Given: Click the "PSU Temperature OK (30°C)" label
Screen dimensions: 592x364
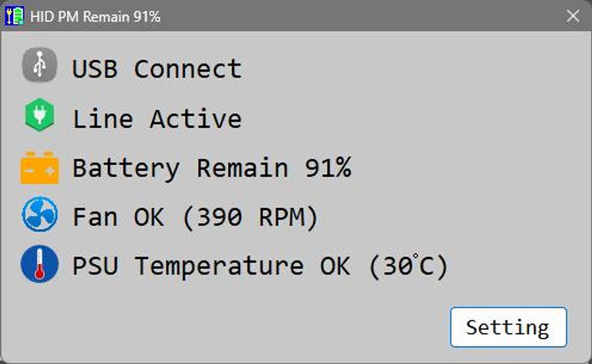Looking at the screenshot, I should (260, 266).
